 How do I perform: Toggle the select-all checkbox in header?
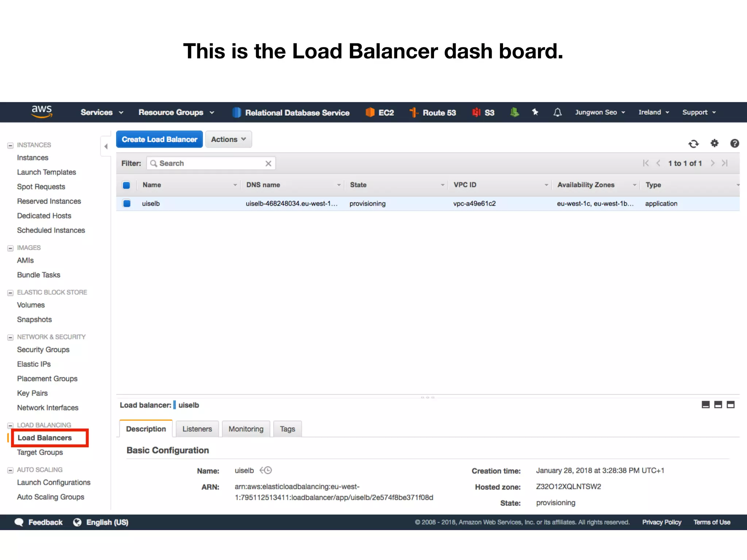(x=126, y=185)
